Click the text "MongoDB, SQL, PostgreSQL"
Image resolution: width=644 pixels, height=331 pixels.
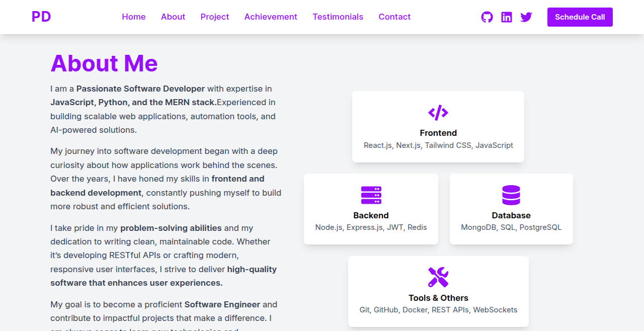pyautogui.click(x=511, y=227)
